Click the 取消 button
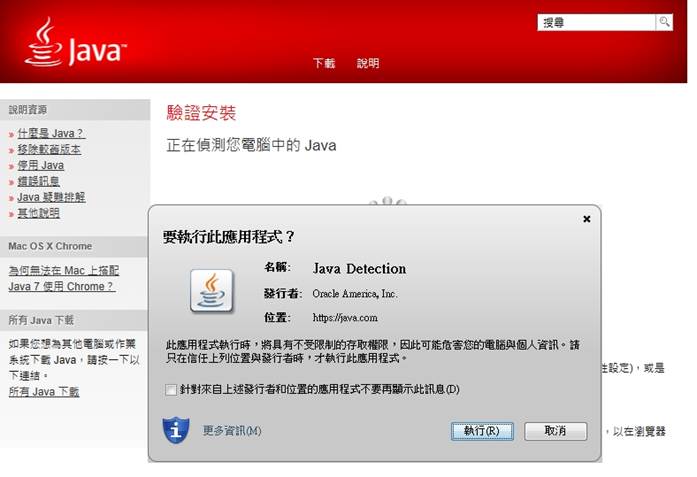Screen dimensions: 697x477 click(x=556, y=431)
